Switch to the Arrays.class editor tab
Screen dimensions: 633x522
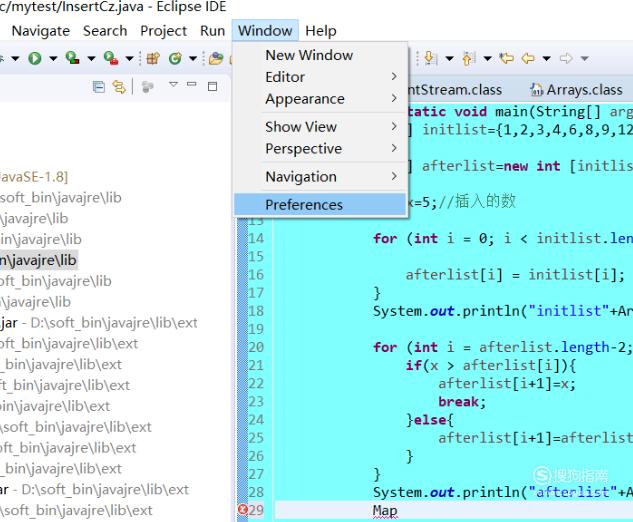pyautogui.click(x=576, y=90)
